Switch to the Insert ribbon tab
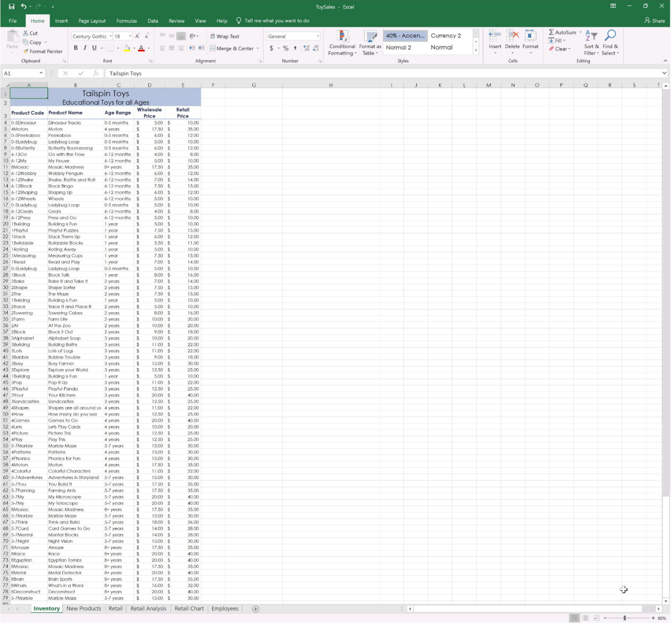672x624 pixels. point(61,21)
